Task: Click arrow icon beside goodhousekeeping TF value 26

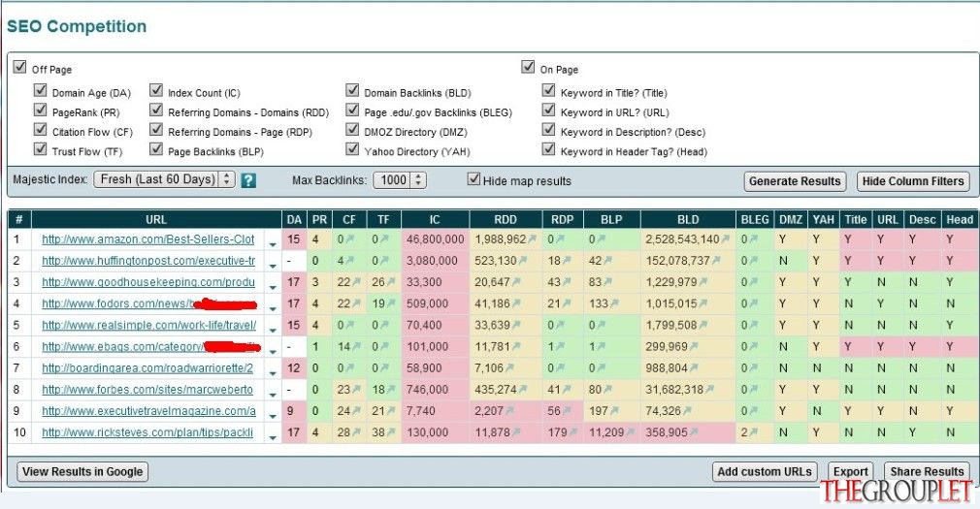Action: [x=390, y=282]
